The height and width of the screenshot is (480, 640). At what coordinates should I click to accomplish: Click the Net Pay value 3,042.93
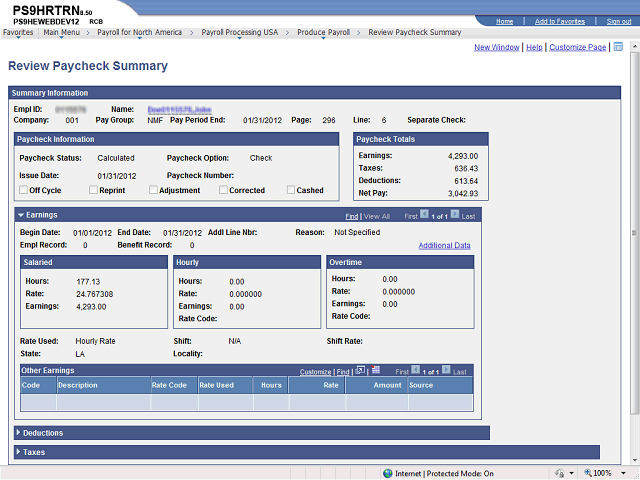click(463, 193)
